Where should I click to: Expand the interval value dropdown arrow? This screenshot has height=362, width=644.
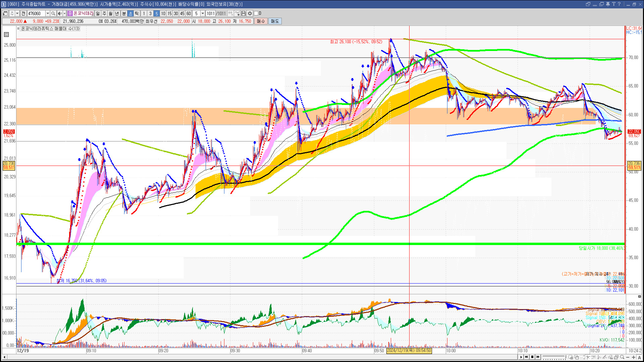coord(203,13)
